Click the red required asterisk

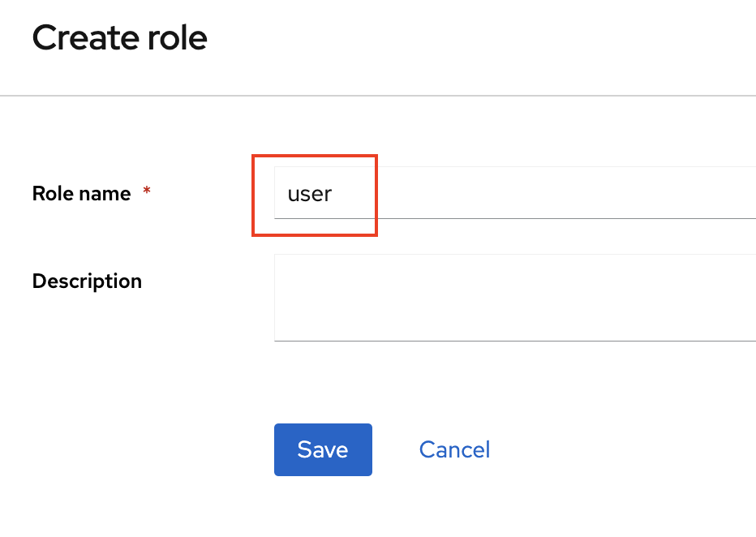click(x=147, y=192)
